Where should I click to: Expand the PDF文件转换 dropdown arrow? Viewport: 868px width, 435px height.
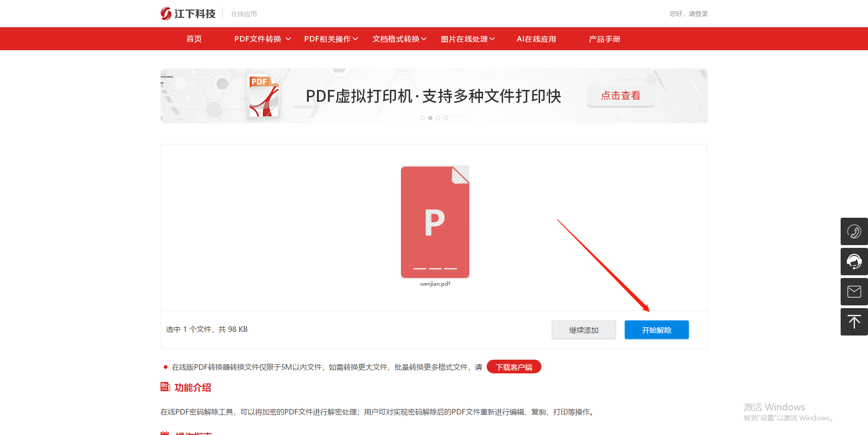click(x=288, y=39)
